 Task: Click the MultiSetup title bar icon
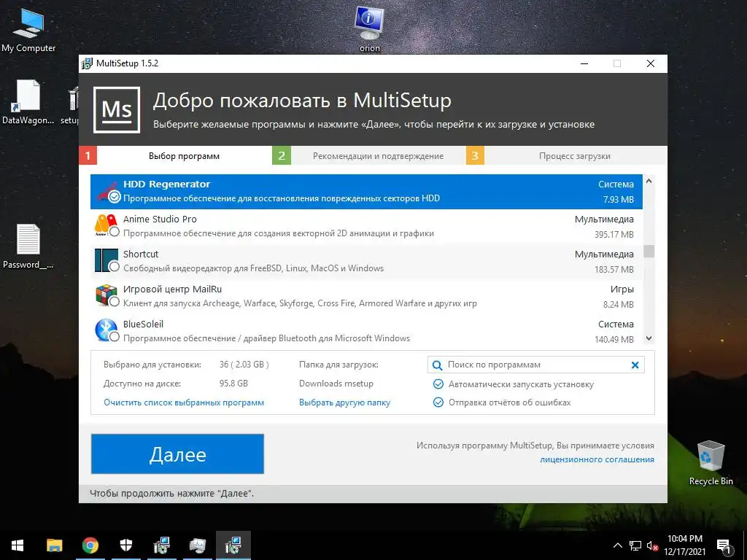87,63
